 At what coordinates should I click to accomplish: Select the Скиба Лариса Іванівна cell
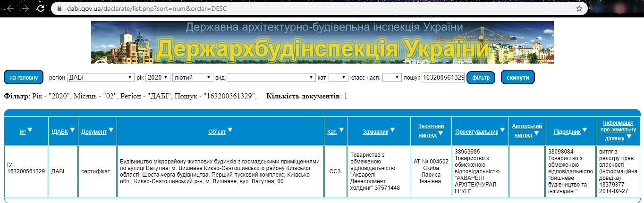pos(431,171)
